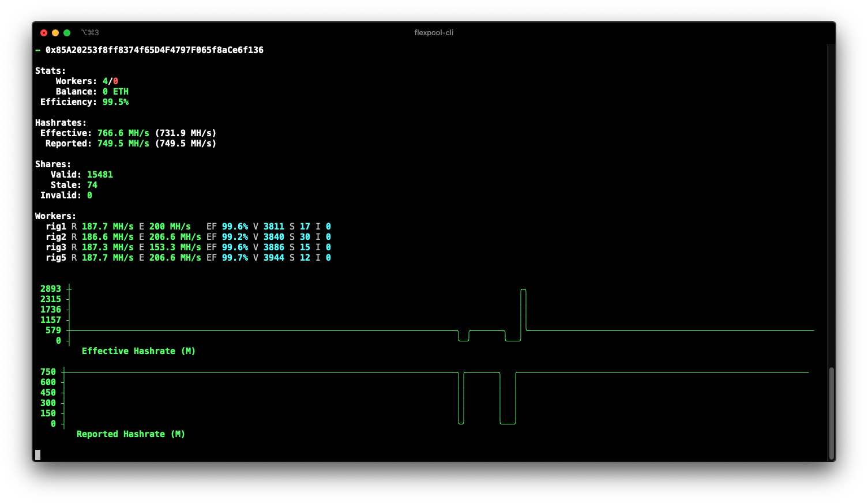Click the yellow minimize window button
Image resolution: width=868 pixels, height=504 pixels.
55,33
